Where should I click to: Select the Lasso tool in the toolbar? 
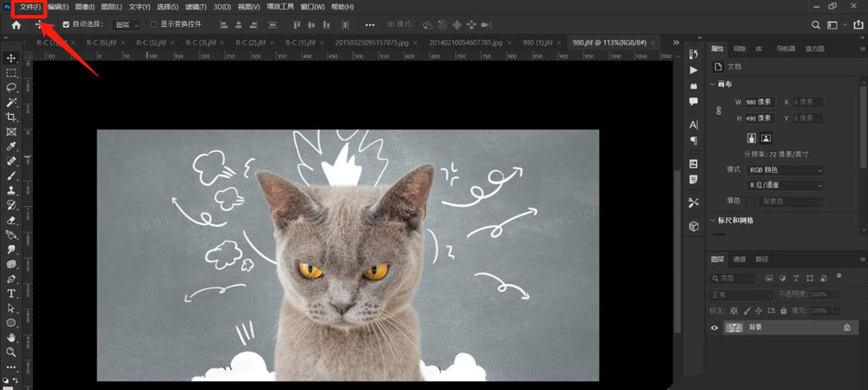(11, 87)
